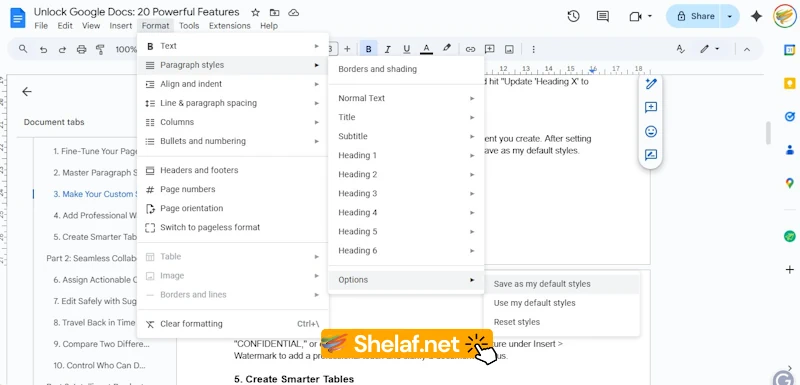
Task: Select Page numbers menu item
Action: point(233,189)
